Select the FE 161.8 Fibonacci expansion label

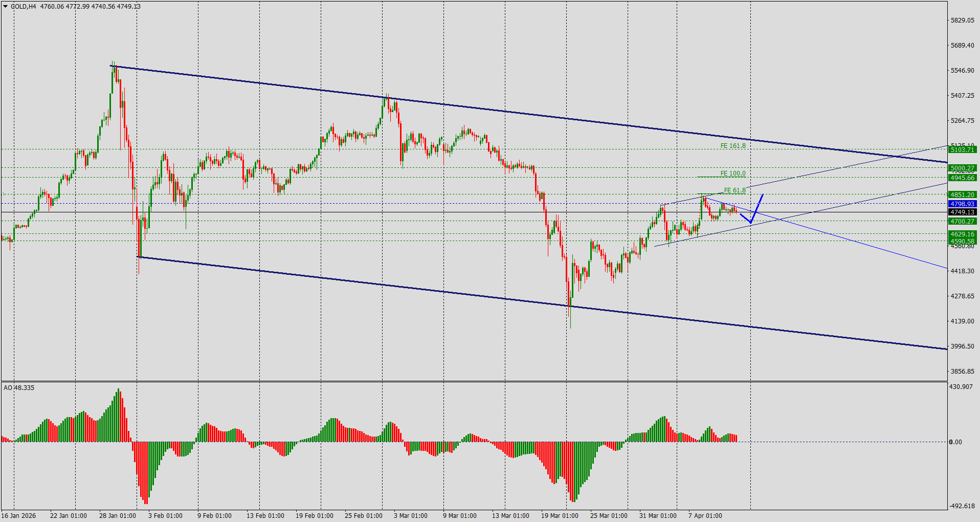[732, 145]
